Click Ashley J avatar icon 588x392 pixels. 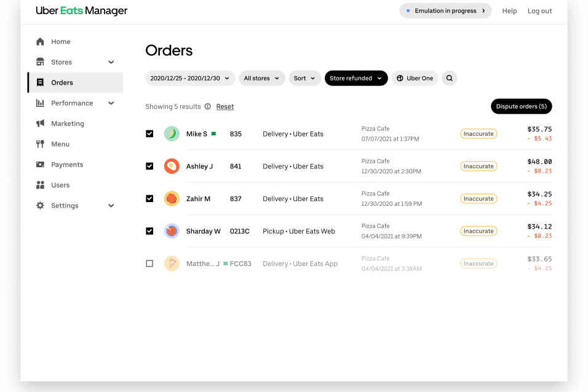172,166
